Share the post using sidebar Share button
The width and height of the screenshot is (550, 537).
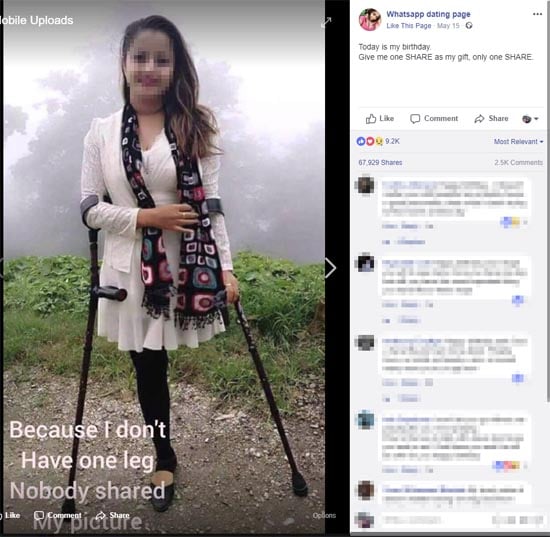point(491,119)
